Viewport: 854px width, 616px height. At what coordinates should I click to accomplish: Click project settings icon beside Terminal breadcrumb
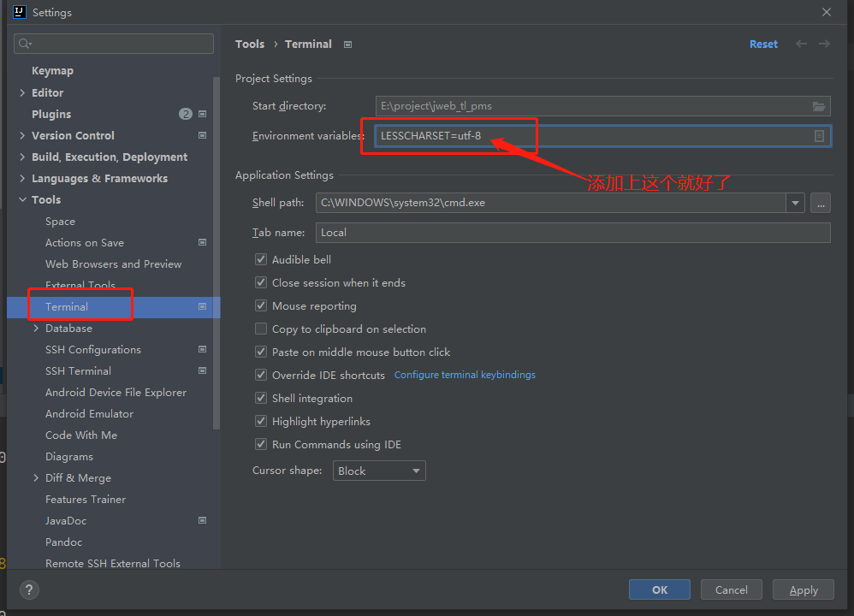tap(347, 44)
